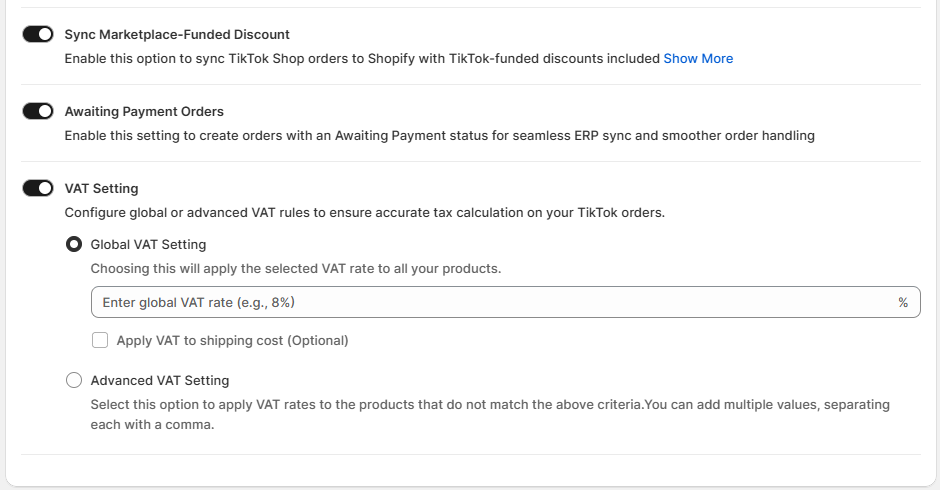940x490 pixels.
Task: Turn off the Awaiting Payment Orders switch
Action: 38,111
